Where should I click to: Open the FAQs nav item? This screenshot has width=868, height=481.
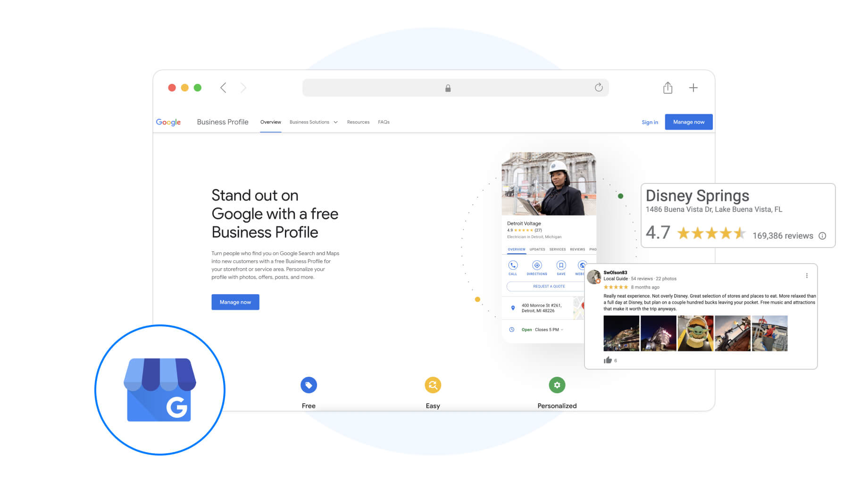click(x=384, y=122)
